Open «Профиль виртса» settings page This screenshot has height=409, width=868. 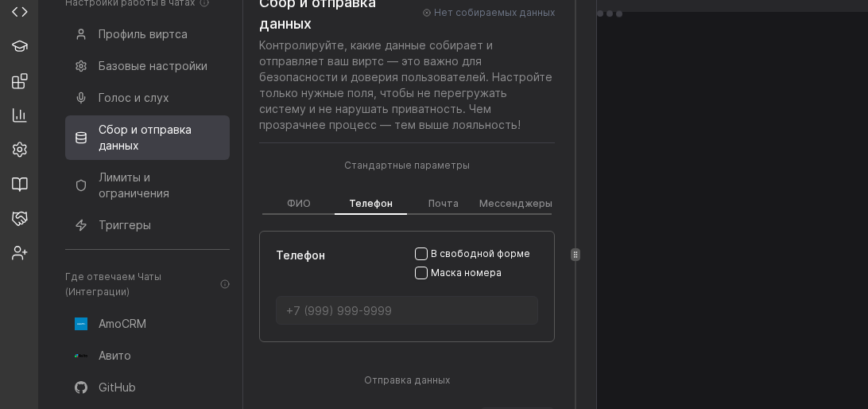pyautogui.click(x=143, y=34)
